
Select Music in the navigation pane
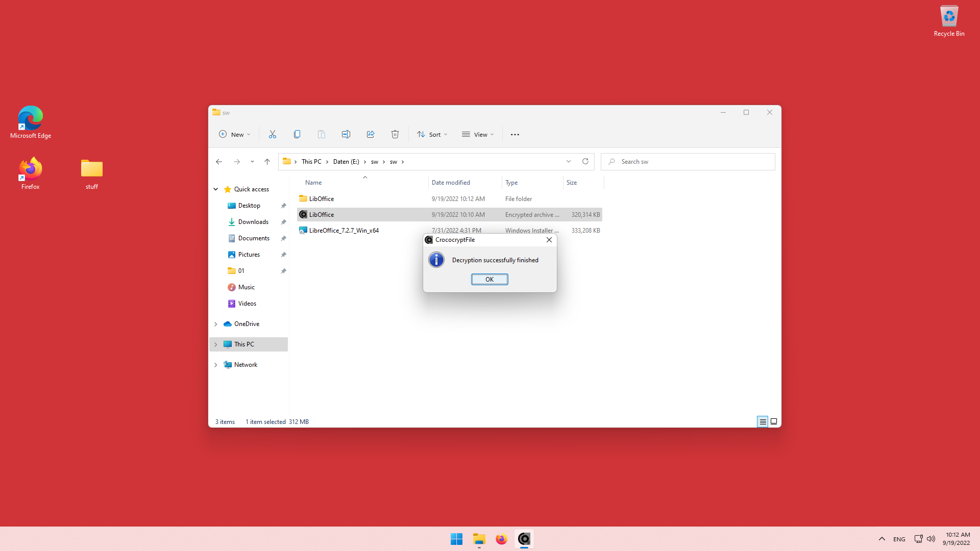(x=247, y=287)
